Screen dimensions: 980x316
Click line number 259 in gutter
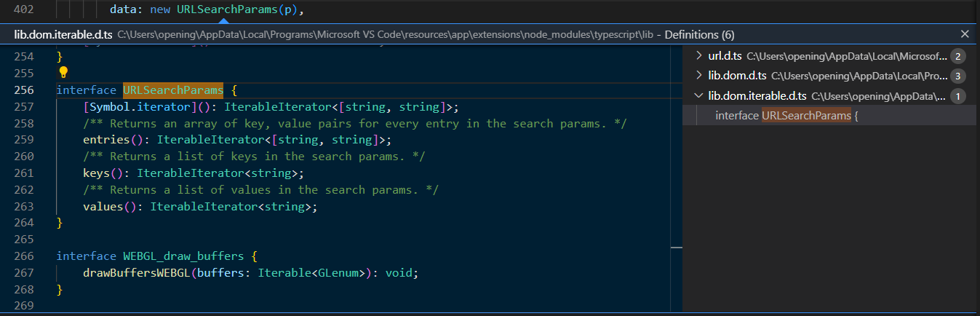[24, 140]
